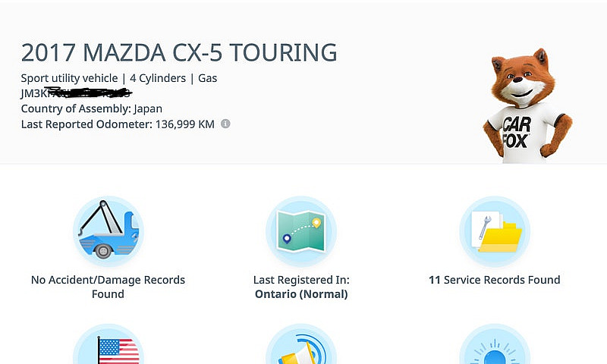Select Country of Assembly Japan line
This screenshot has height=364, width=607.
[92, 108]
